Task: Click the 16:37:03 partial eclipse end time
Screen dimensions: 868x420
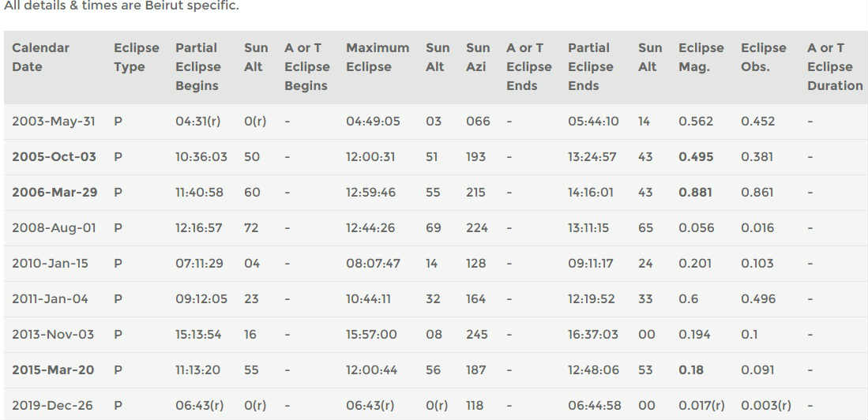Action: pos(592,334)
